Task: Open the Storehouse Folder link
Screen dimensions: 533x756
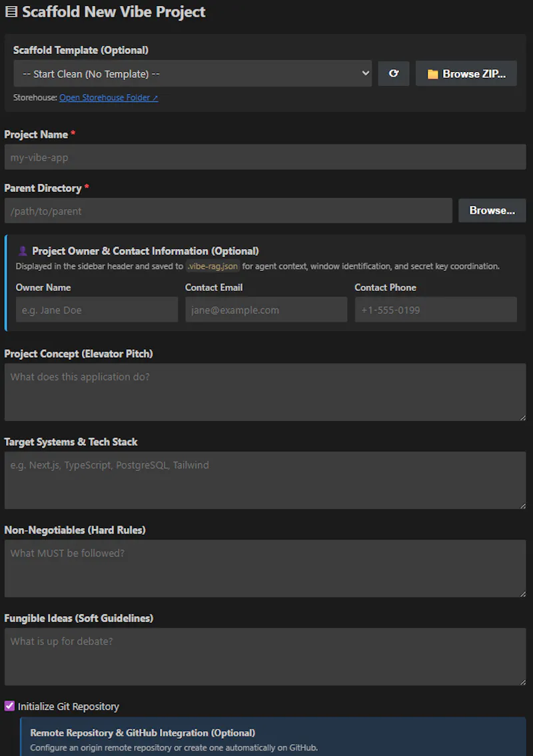Action: (109, 97)
